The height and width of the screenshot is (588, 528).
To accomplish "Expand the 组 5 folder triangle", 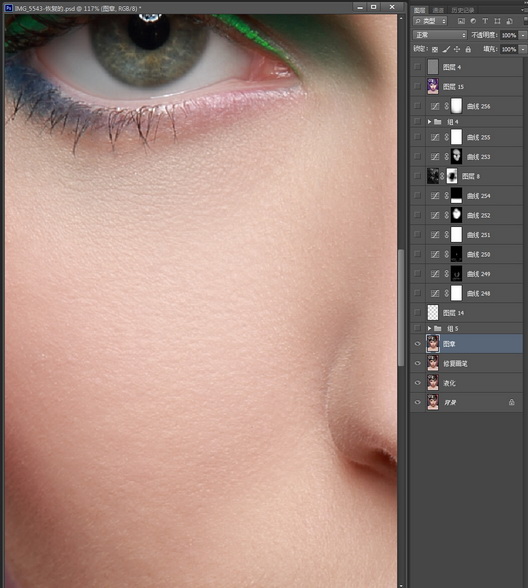I will [x=429, y=328].
